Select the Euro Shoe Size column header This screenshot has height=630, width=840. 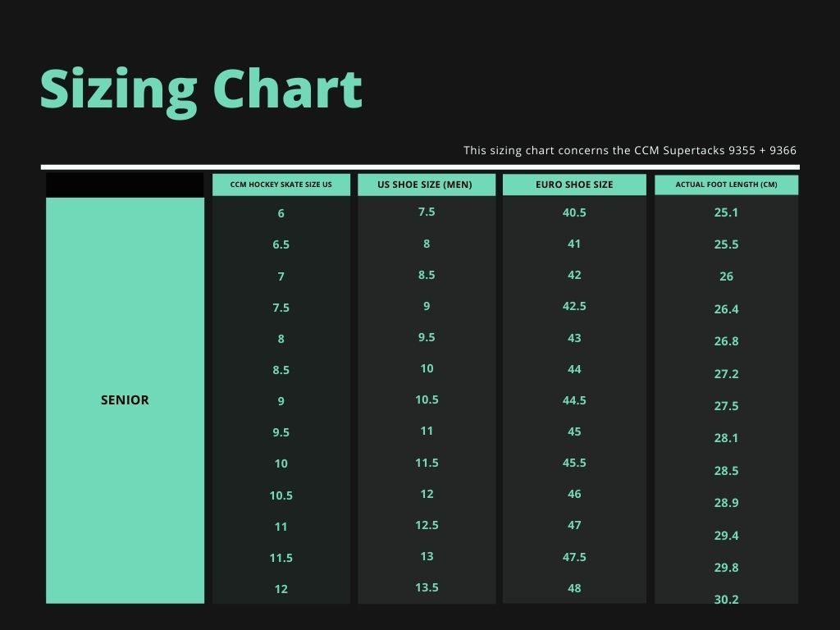[574, 185]
